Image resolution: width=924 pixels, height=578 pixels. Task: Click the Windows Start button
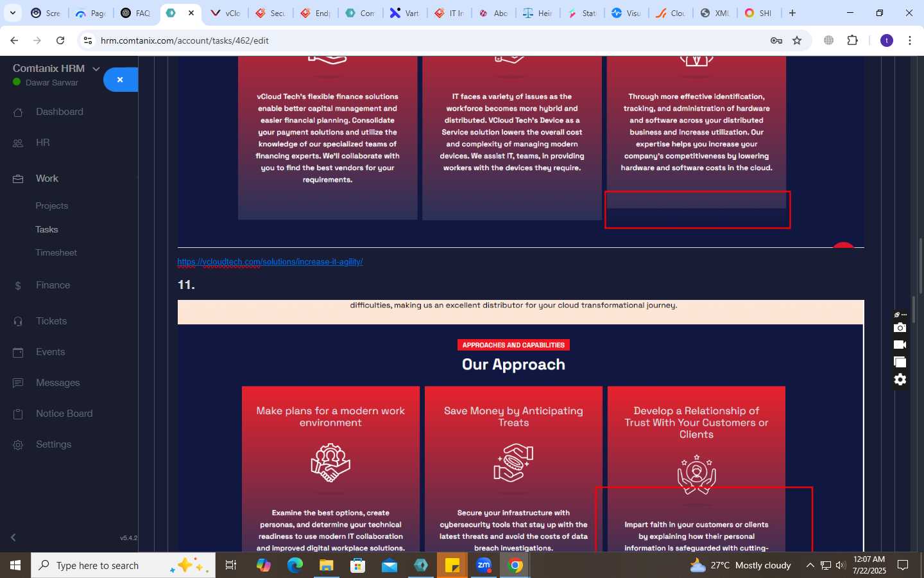tap(15, 565)
